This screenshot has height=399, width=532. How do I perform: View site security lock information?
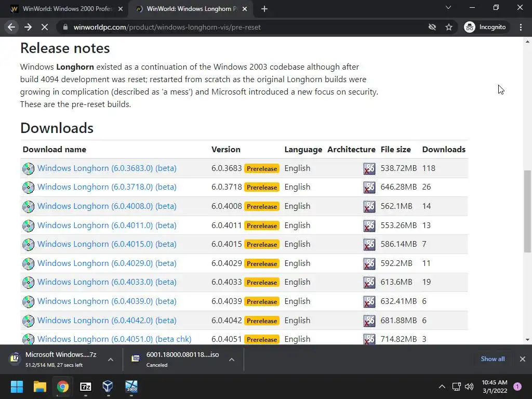pos(65,27)
